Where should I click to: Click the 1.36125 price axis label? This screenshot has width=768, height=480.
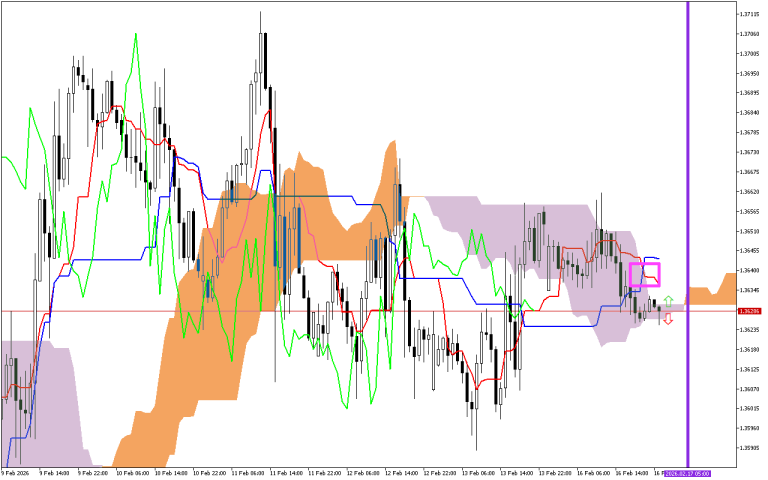pyautogui.click(x=750, y=369)
